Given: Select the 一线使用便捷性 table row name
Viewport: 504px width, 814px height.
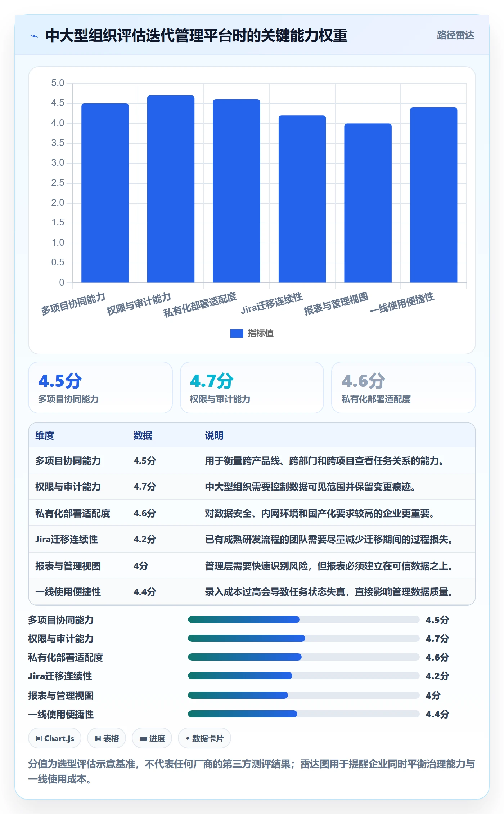Looking at the screenshot, I should click(x=68, y=592).
